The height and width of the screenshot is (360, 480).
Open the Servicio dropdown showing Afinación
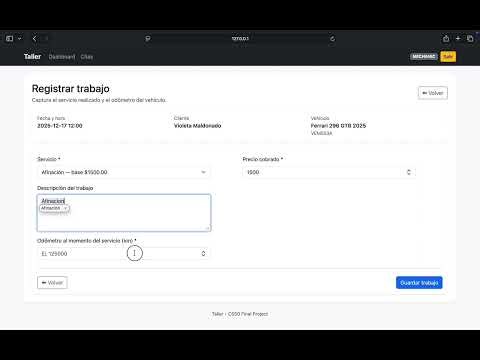tap(124, 172)
